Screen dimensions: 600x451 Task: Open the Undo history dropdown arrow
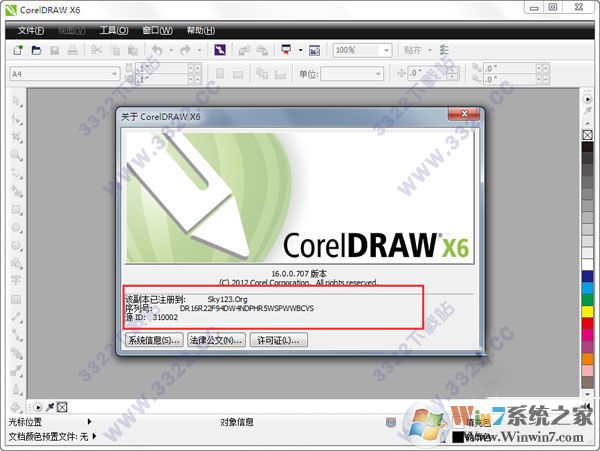click(x=171, y=50)
